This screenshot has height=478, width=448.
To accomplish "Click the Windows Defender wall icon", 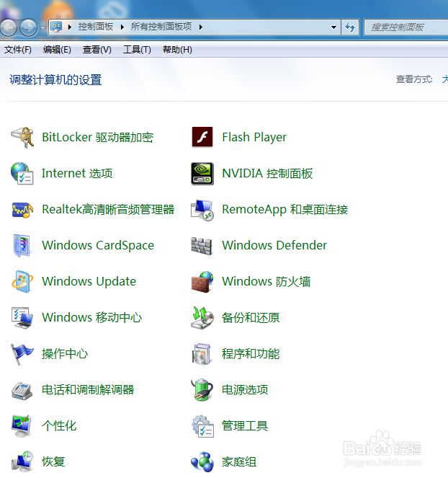I will coord(202,246).
